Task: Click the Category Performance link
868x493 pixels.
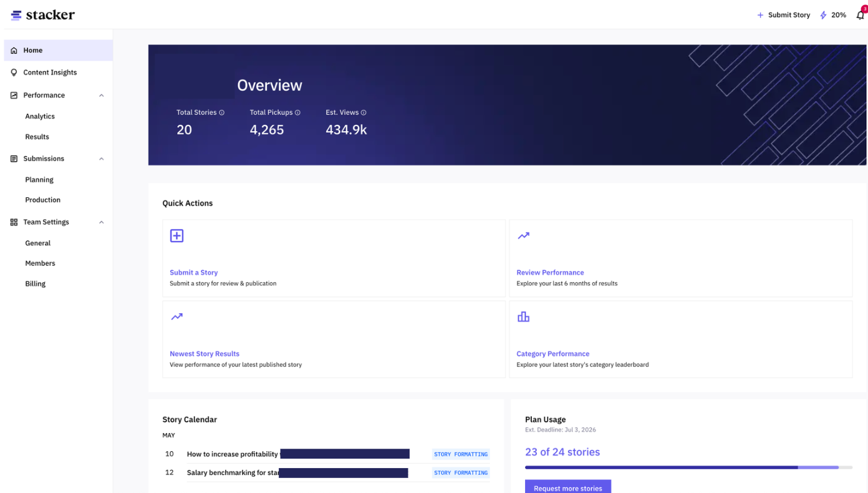Action: coord(552,354)
